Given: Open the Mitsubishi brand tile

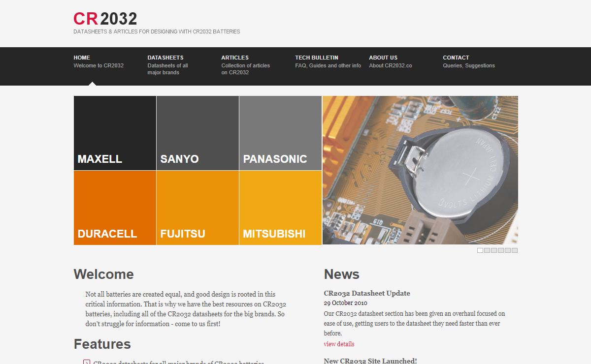Looking at the screenshot, I should click(x=280, y=208).
